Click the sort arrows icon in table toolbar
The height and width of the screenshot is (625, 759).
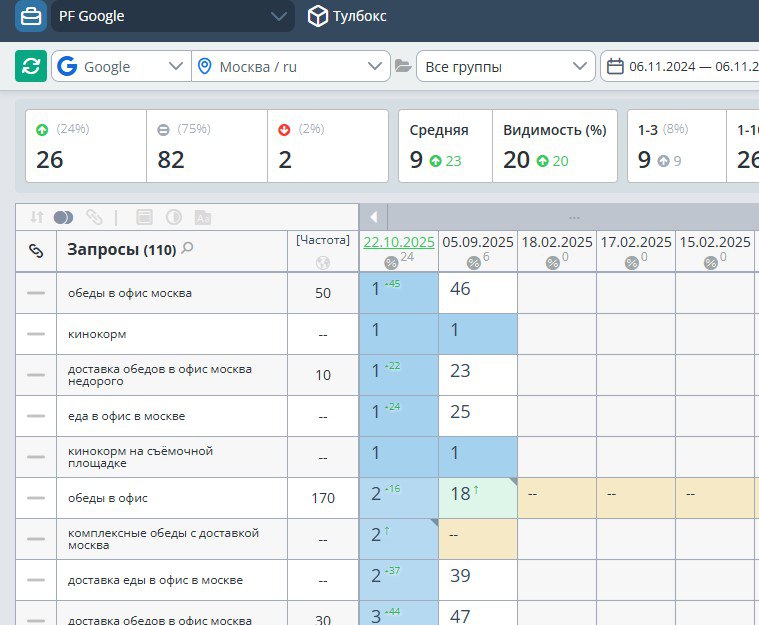coord(37,217)
